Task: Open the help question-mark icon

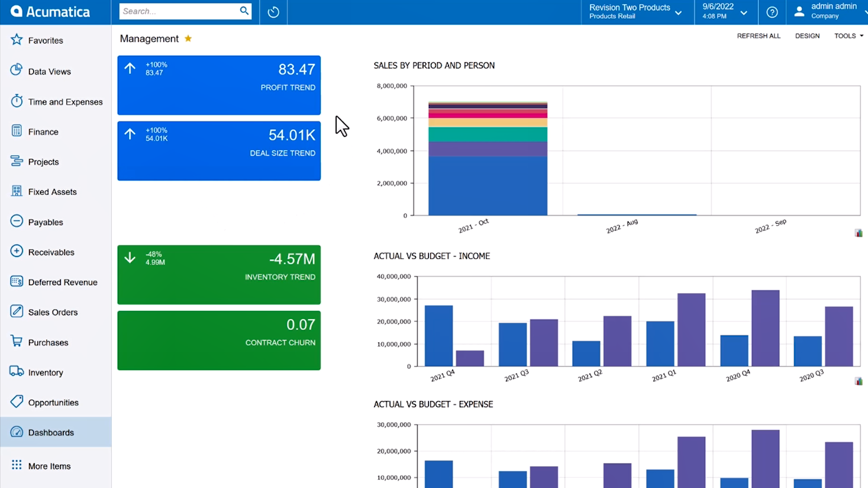Action: 772,12
